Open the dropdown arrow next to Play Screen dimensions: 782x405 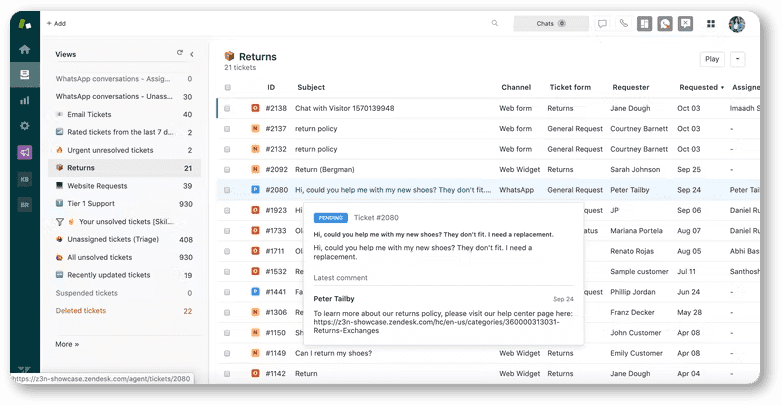[x=737, y=59]
